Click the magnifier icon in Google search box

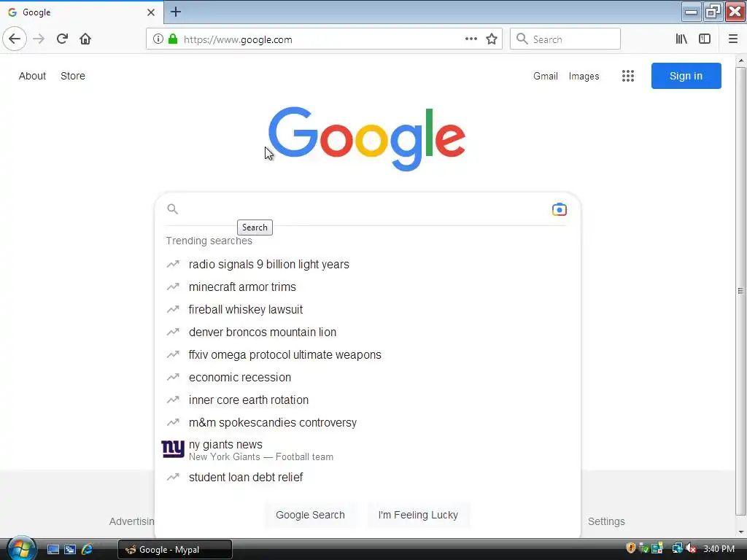(x=172, y=209)
